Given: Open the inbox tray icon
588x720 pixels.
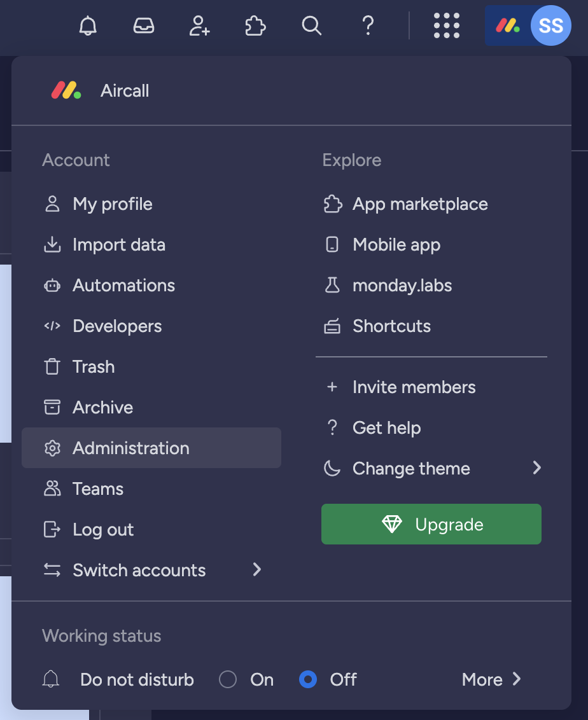Looking at the screenshot, I should coord(144,25).
